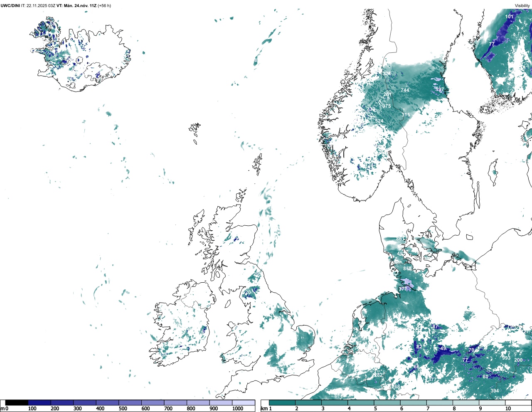Click the 'Visibility' title at top right
This screenshot has width=532, height=412.
click(522, 6)
